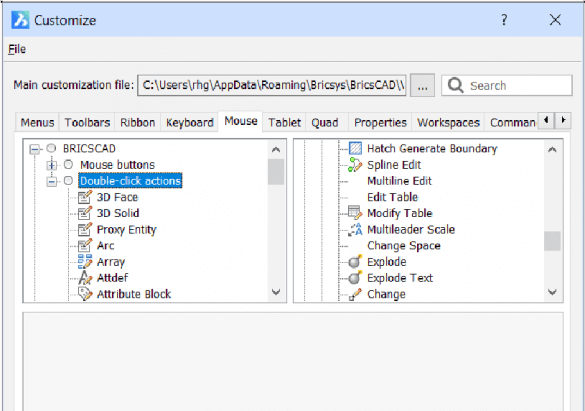Click the 3D Solid edit icon
Image resolution: width=585 pixels, height=411 pixels.
click(x=85, y=213)
